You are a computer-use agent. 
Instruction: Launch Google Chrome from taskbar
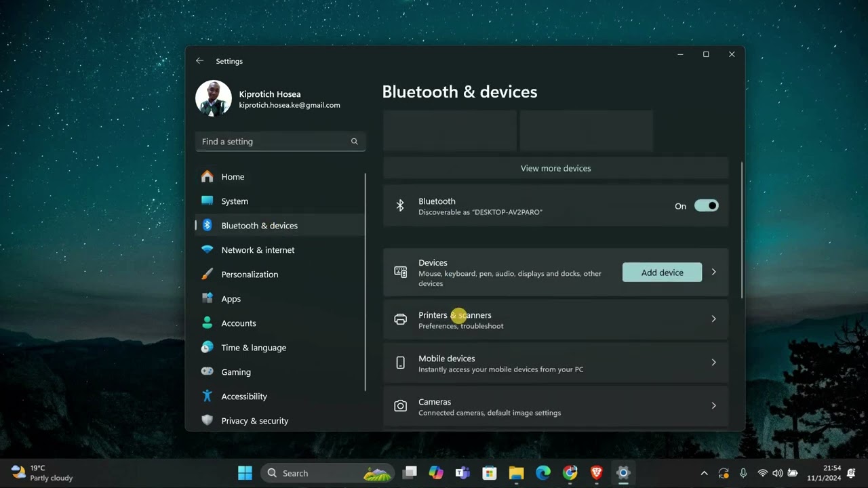[570, 473]
